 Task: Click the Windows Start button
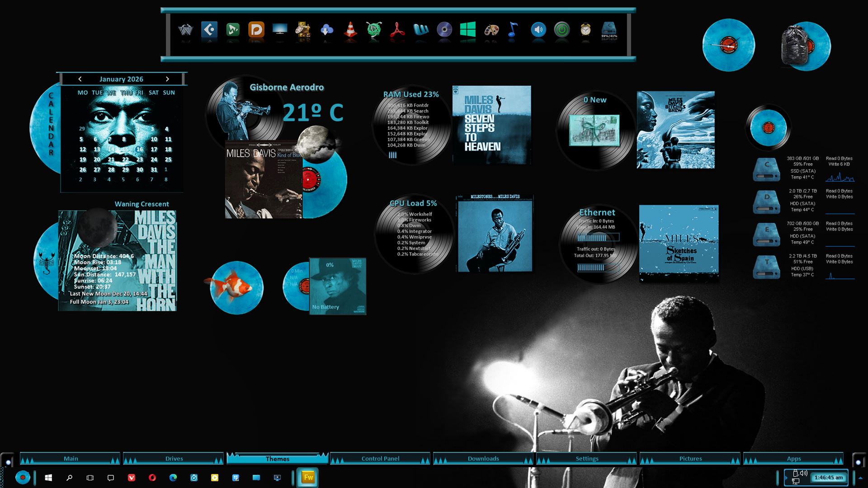(48, 478)
